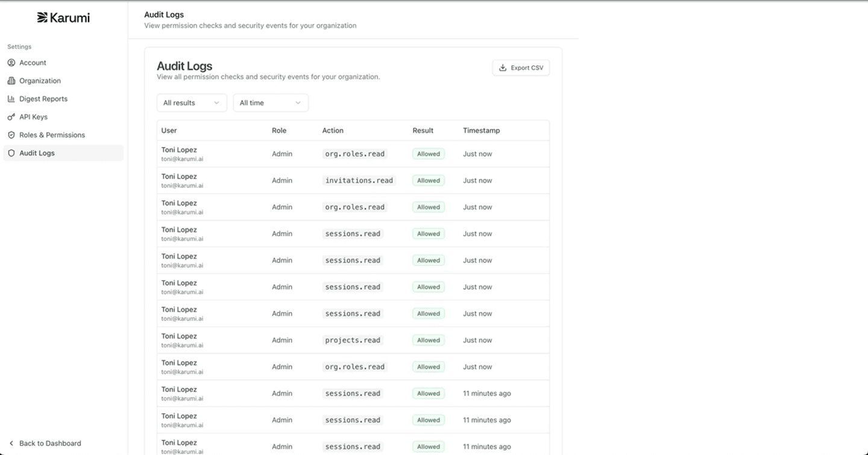Select the projects.read action entry
868x455 pixels.
point(353,340)
